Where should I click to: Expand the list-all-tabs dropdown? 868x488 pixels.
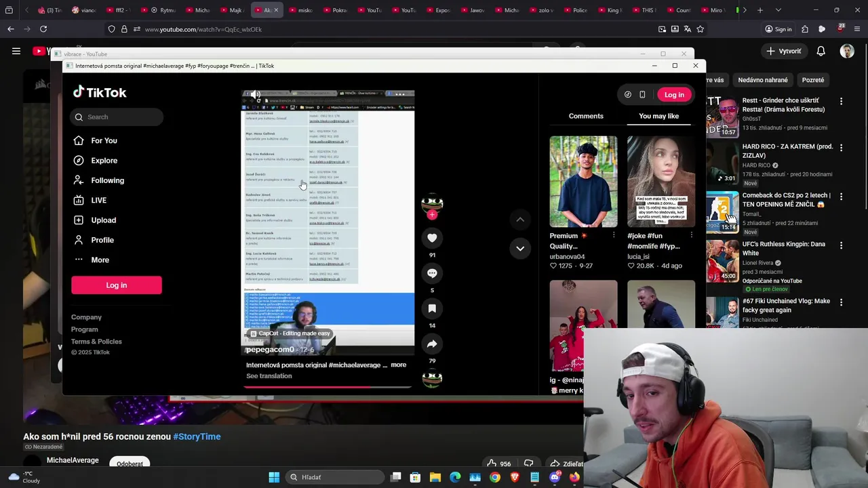(778, 10)
